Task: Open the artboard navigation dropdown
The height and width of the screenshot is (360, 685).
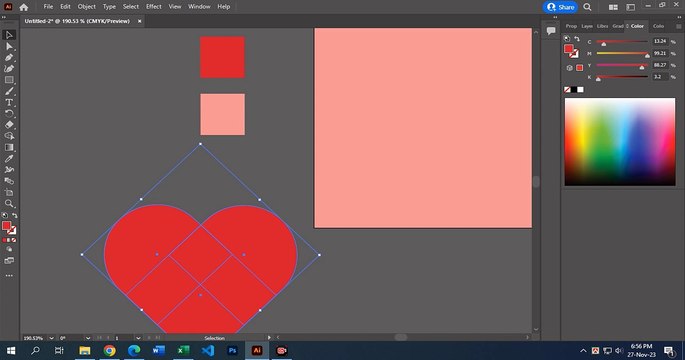Action: click(x=138, y=338)
